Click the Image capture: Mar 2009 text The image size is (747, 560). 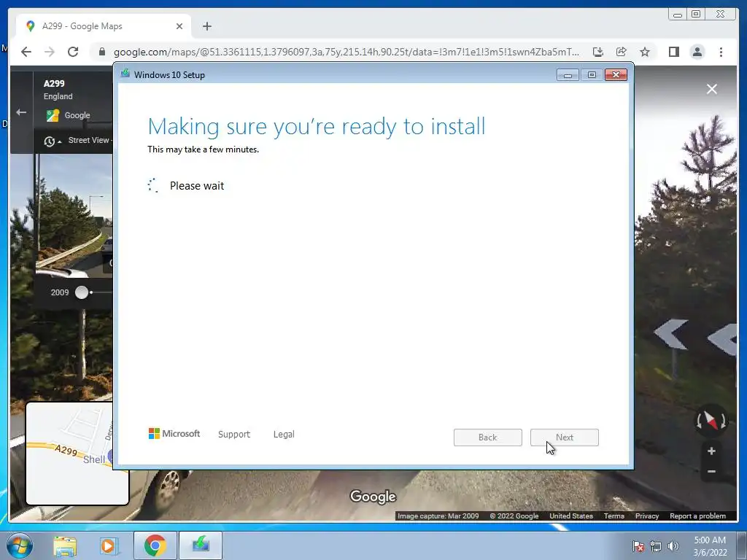(438, 516)
